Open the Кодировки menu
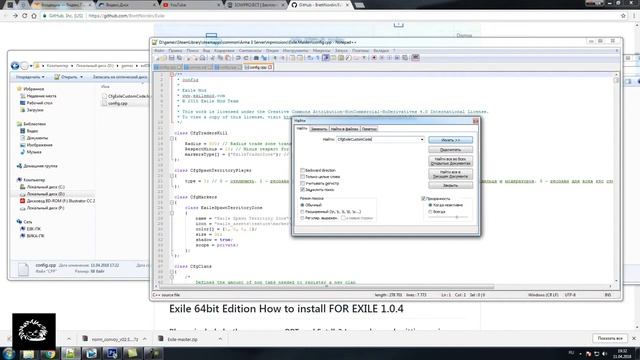This screenshot has height=360, width=640. (x=224, y=51)
